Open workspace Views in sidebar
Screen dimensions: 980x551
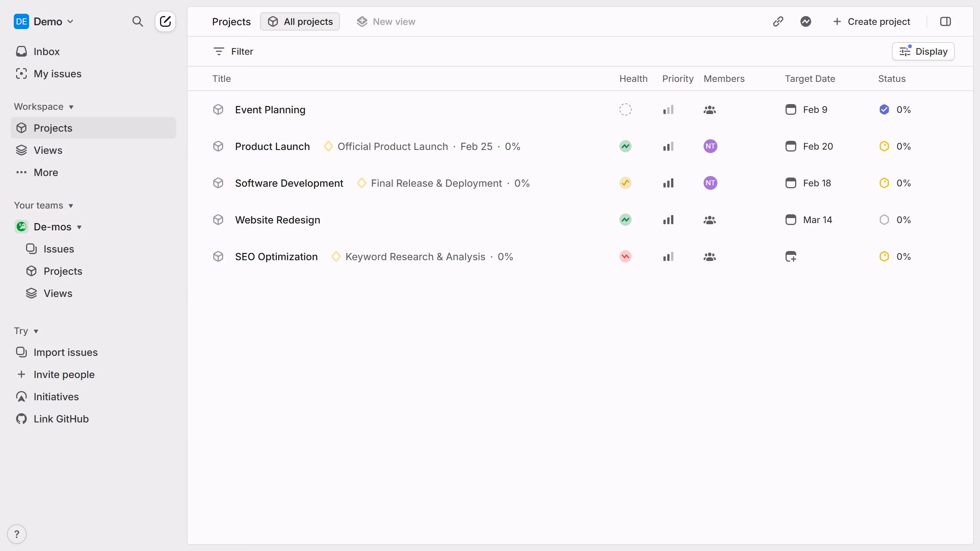[93, 150]
